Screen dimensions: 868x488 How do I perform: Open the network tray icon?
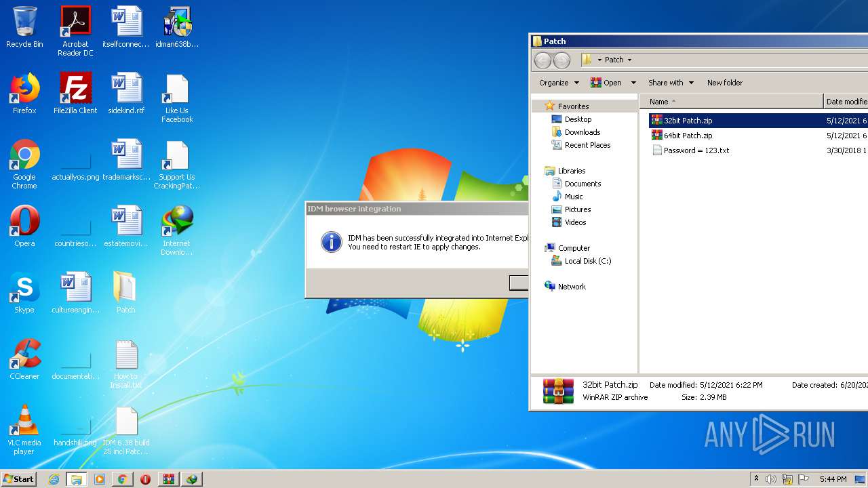click(787, 479)
